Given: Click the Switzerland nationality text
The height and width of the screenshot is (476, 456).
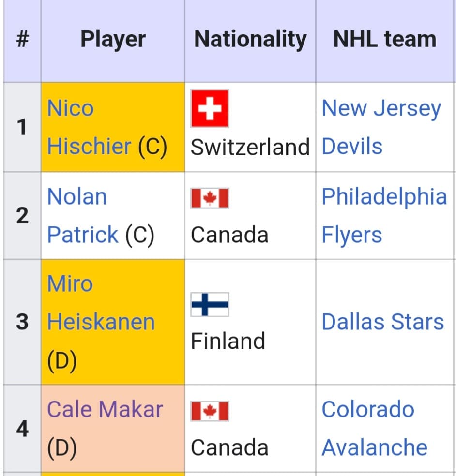Looking at the screenshot, I should 250,147.
